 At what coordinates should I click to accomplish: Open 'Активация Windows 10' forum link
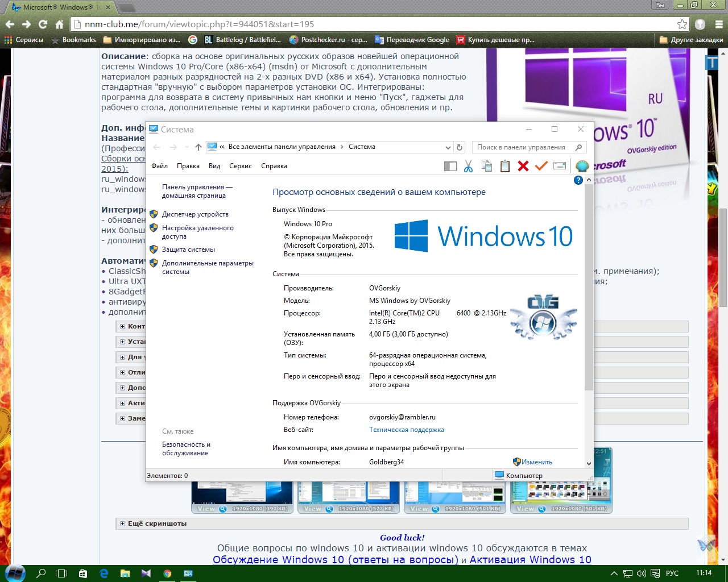[x=530, y=560]
